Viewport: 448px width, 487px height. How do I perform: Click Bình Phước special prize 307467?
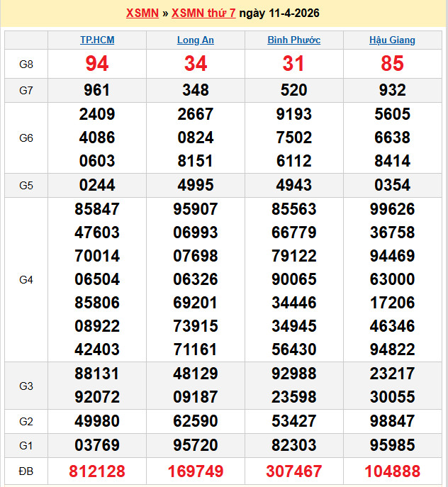point(293,471)
